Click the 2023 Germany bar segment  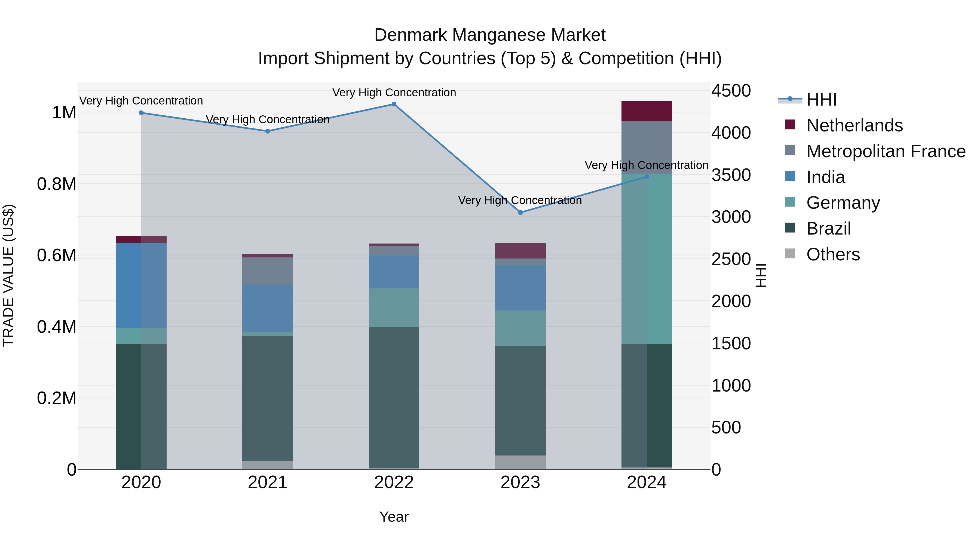tap(520, 328)
